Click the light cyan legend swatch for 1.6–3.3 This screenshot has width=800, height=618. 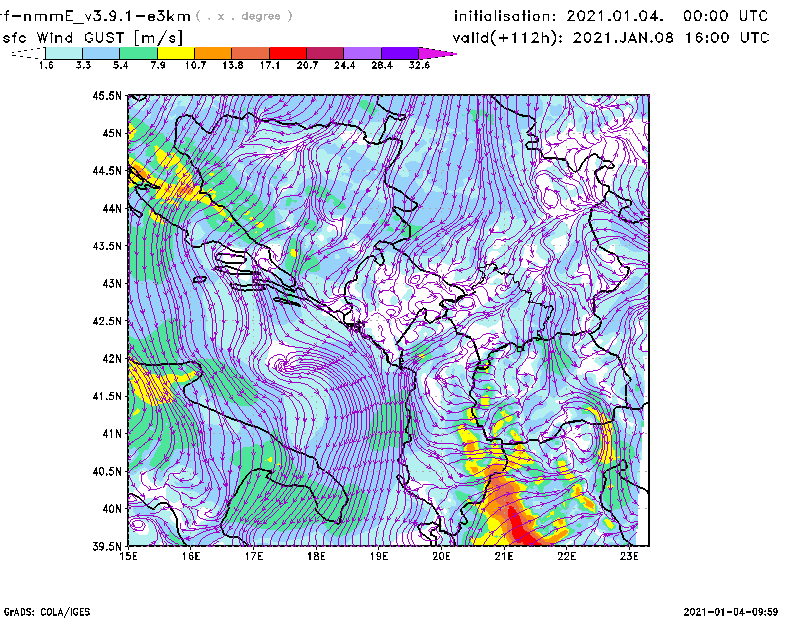pyautogui.click(x=64, y=53)
